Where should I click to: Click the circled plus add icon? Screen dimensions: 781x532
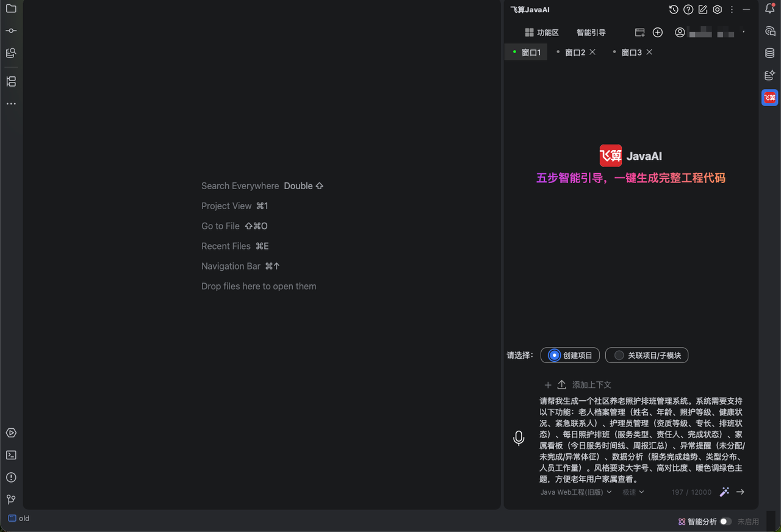click(658, 32)
